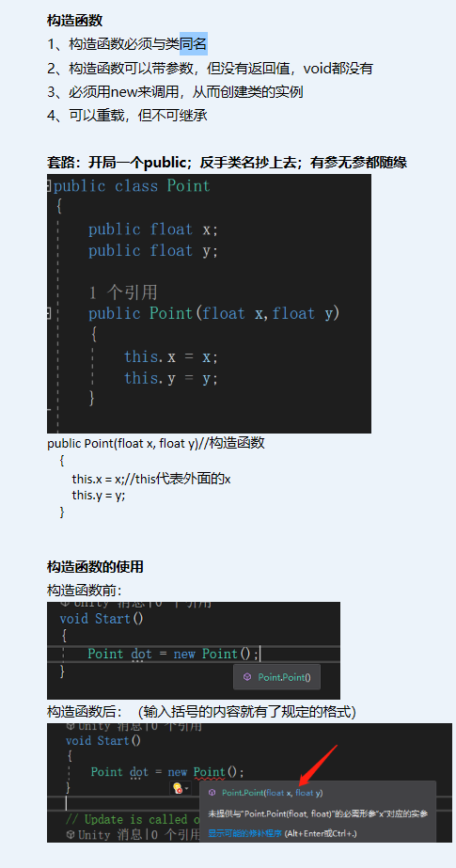The image size is (456, 868).
Task: Click the highlighted 同名 text selection
Action: (x=193, y=44)
